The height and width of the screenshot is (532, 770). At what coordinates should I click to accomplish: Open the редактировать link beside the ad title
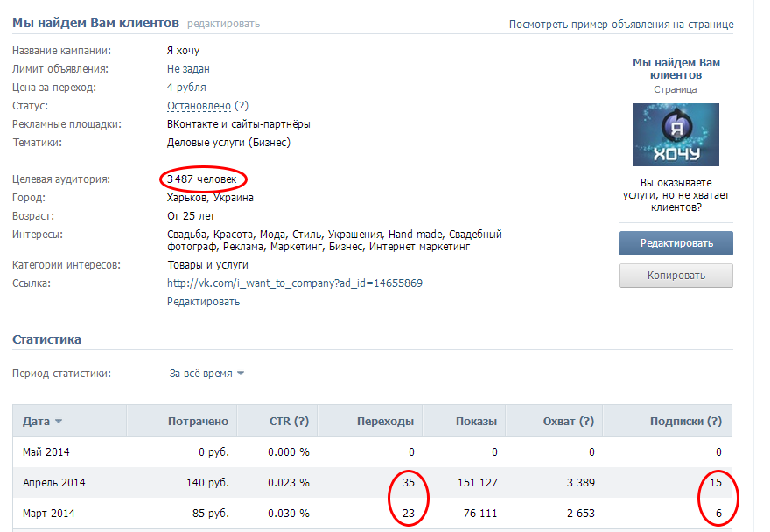point(223,24)
